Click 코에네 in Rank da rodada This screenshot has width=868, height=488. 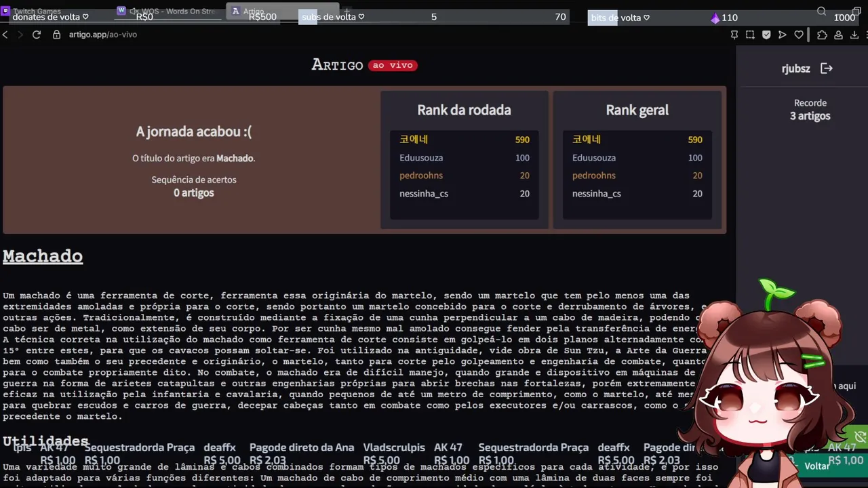pyautogui.click(x=414, y=140)
